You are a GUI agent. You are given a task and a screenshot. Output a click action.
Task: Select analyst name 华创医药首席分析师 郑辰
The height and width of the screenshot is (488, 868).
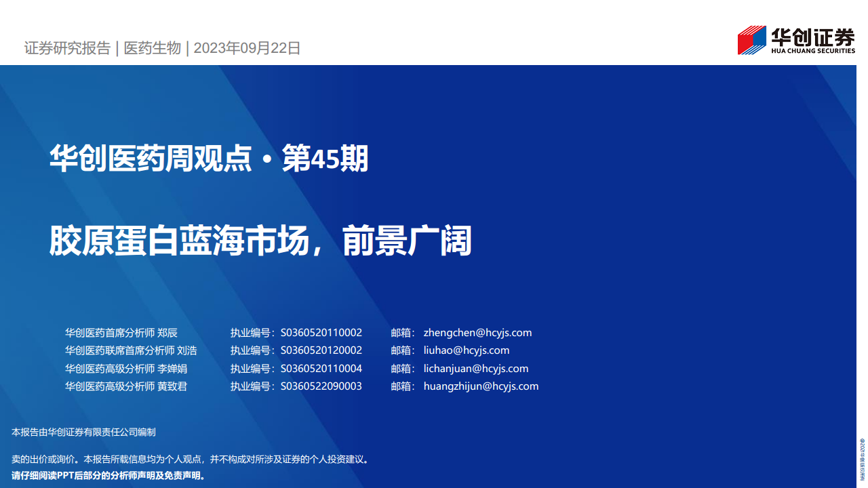point(121,333)
